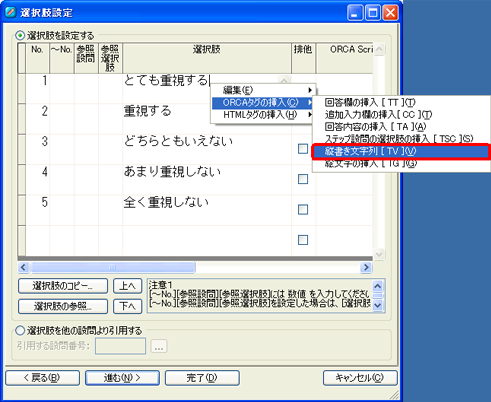Click the 進む(N) > button
491x402 pixels.
pos(122,378)
